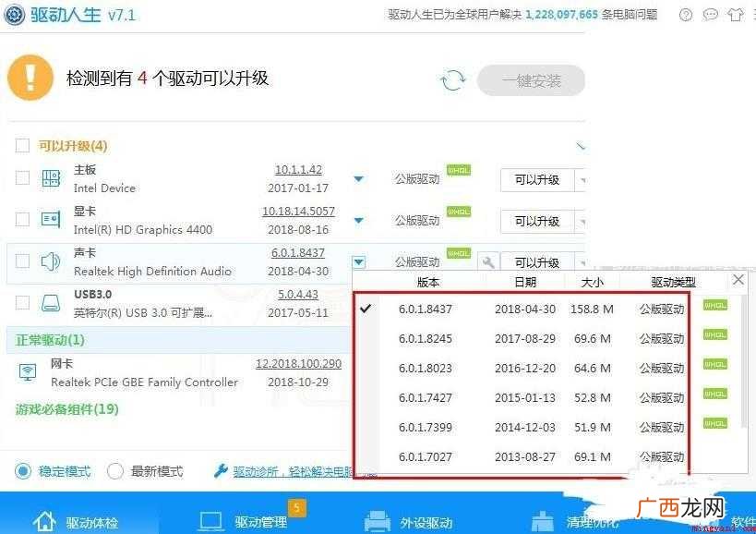Viewport: 756px width, 534px height.
Task: Toggle version dropdown arrow for 声卡
Action: (x=359, y=262)
